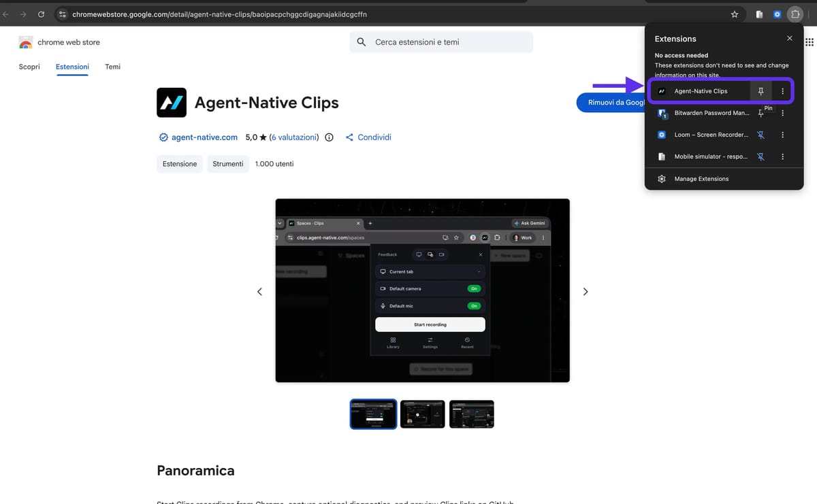817x504 pixels.
Task: Open more options for Bitwarden Password Manager
Action: 782,113
